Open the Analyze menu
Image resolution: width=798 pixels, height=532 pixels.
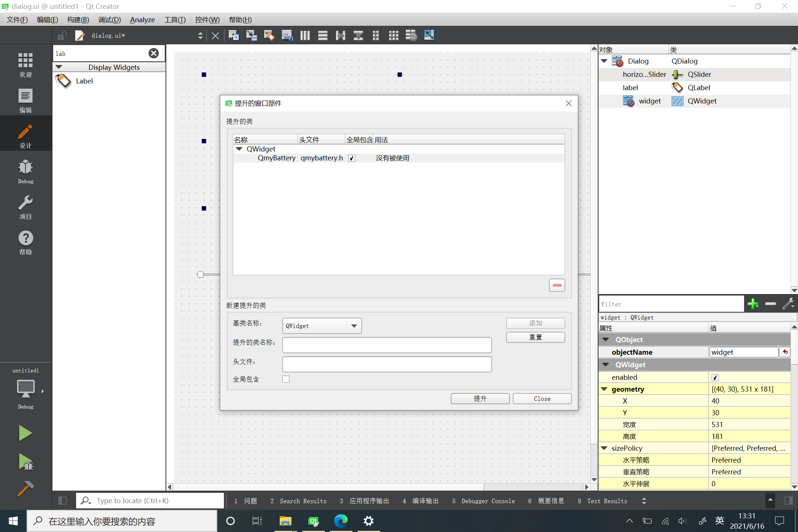(x=142, y=20)
